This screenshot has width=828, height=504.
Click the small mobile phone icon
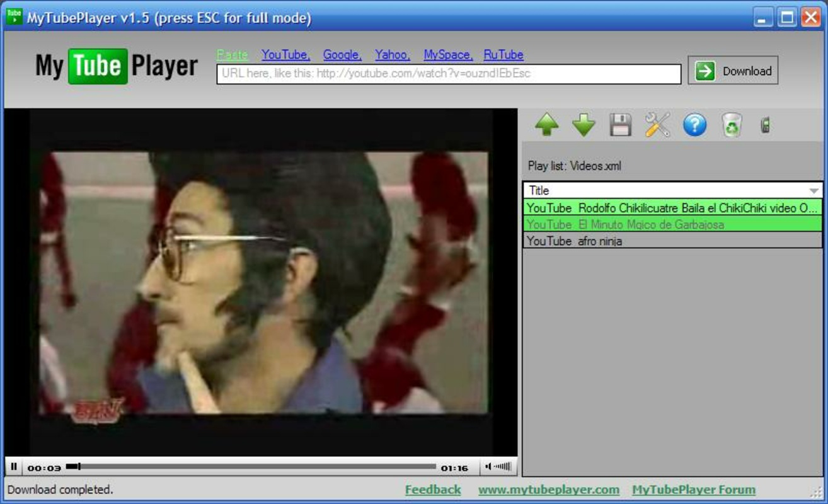765,125
